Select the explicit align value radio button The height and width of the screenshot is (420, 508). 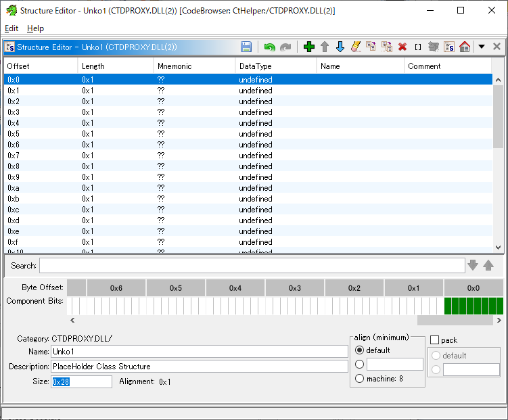[x=359, y=365]
